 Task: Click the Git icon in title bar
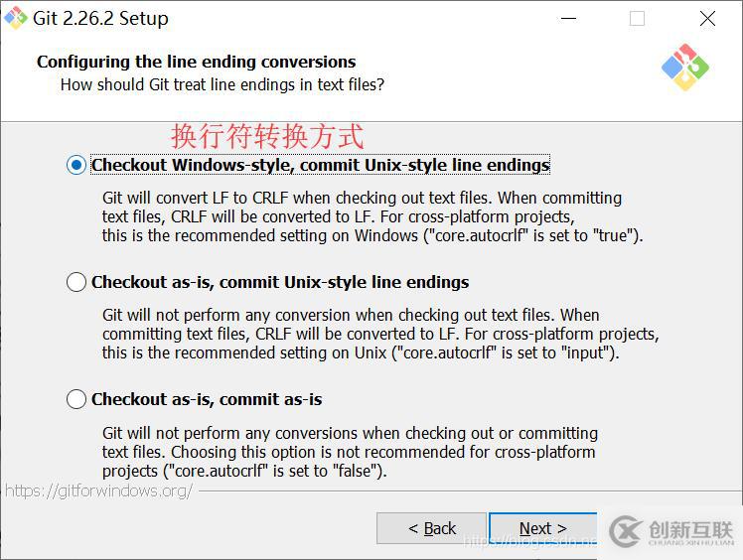click(x=17, y=18)
